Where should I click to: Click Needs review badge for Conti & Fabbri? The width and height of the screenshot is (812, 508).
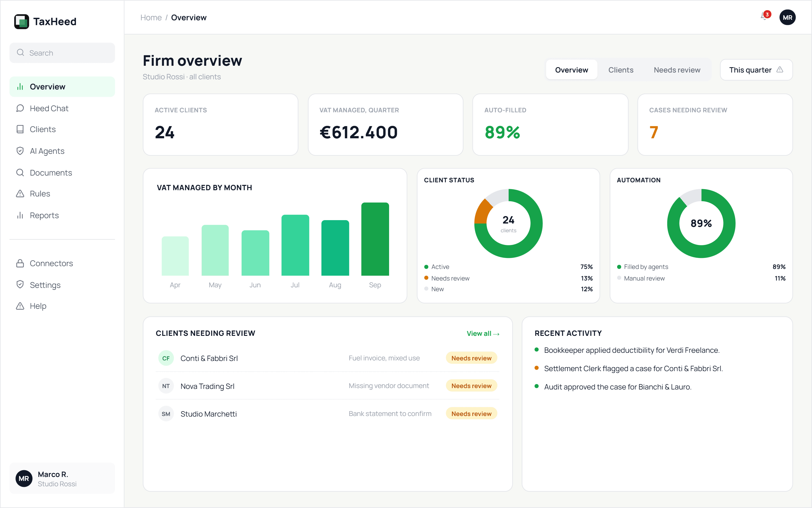point(471,358)
